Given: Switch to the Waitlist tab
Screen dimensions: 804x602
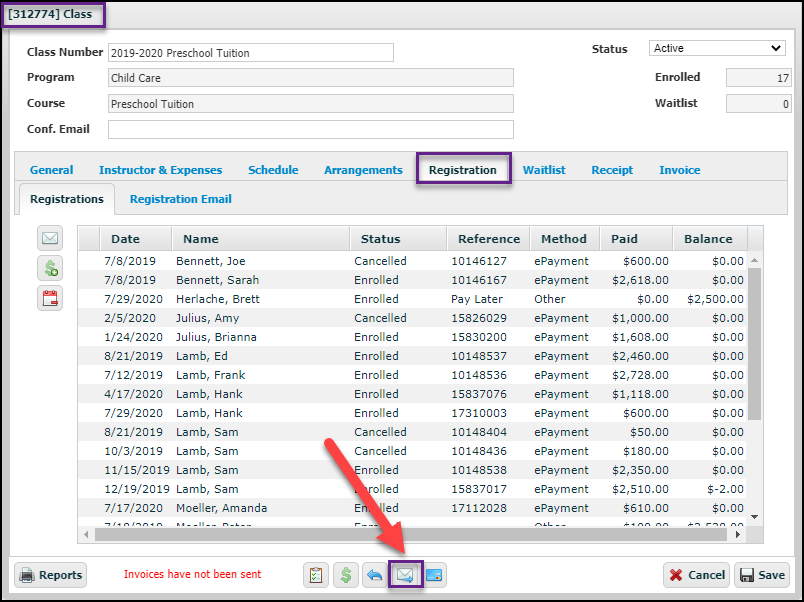Looking at the screenshot, I should point(544,170).
